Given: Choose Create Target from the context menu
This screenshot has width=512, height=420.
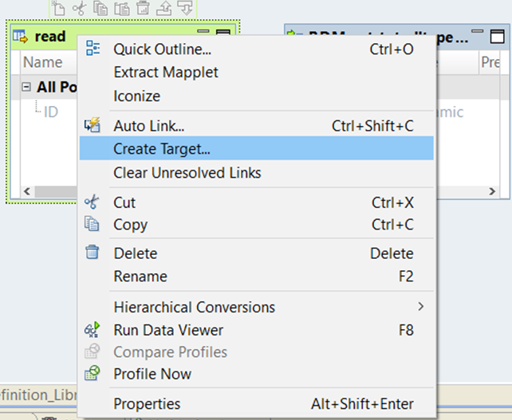Looking at the screenshot, I should pyautogui.click(x=256, y=148).
